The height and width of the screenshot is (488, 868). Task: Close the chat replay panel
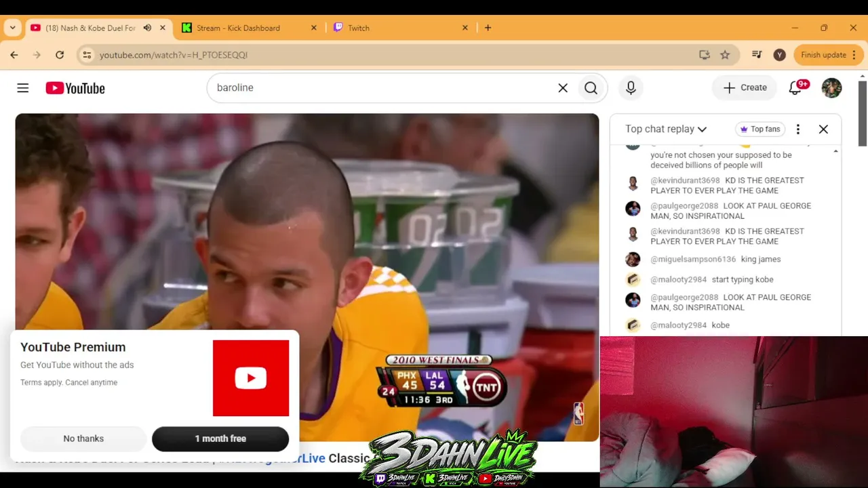click(823, 129)
